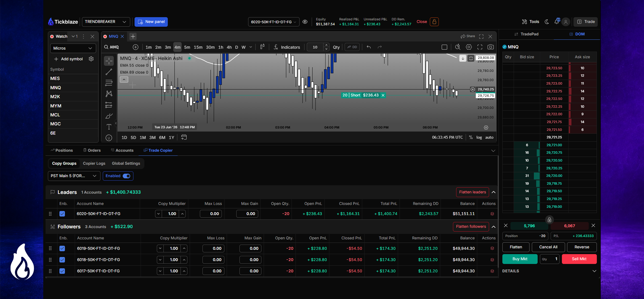Open the go-to-date calendar icon
The height and width of the screenshot is (299, 644).
point(184,137)
